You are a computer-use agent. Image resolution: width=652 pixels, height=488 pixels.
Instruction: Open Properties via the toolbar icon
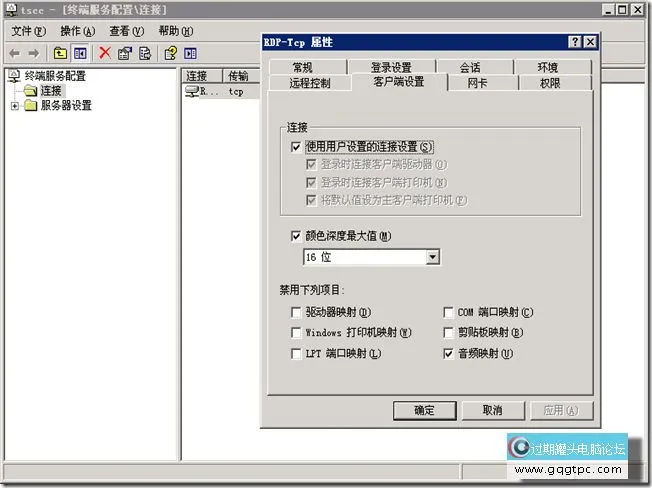125,53
